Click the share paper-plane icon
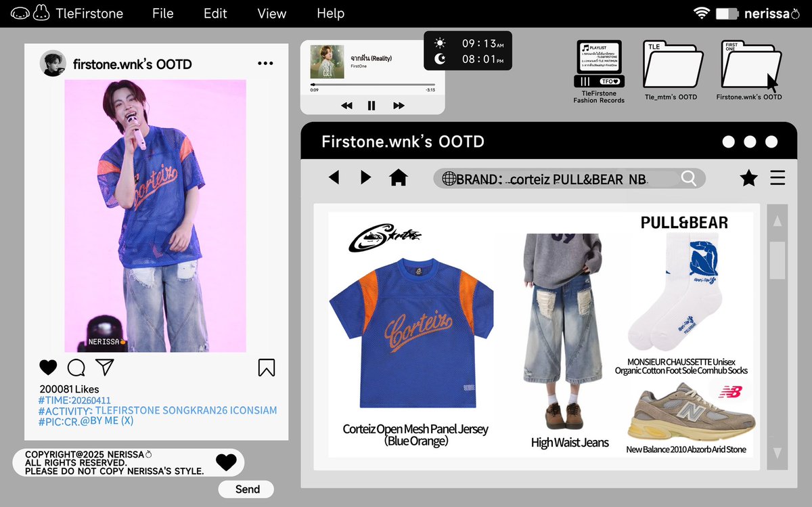Viewport: 812px width, 507px height. (104, 367)
